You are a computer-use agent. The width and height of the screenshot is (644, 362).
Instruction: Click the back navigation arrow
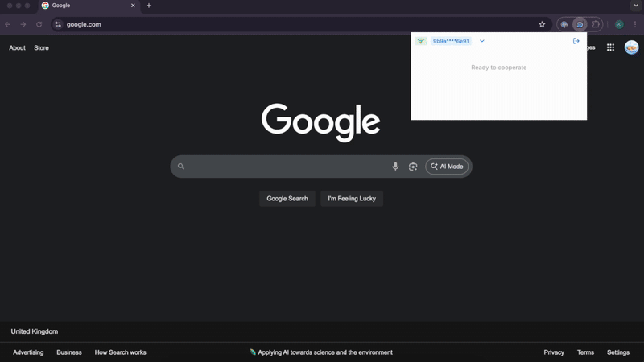pyautogui.click(x=8, y=24)
